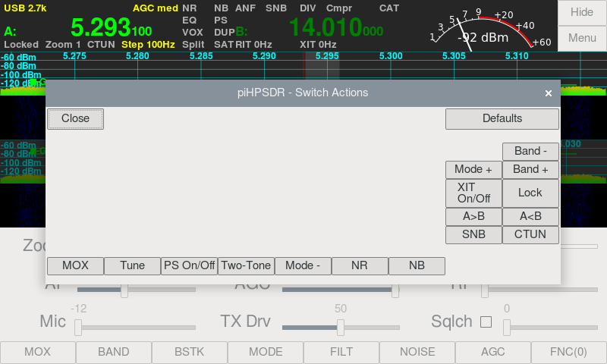Open the FNC(0) toolbar function
The image size is (607, 364).
tap(568, 352)
